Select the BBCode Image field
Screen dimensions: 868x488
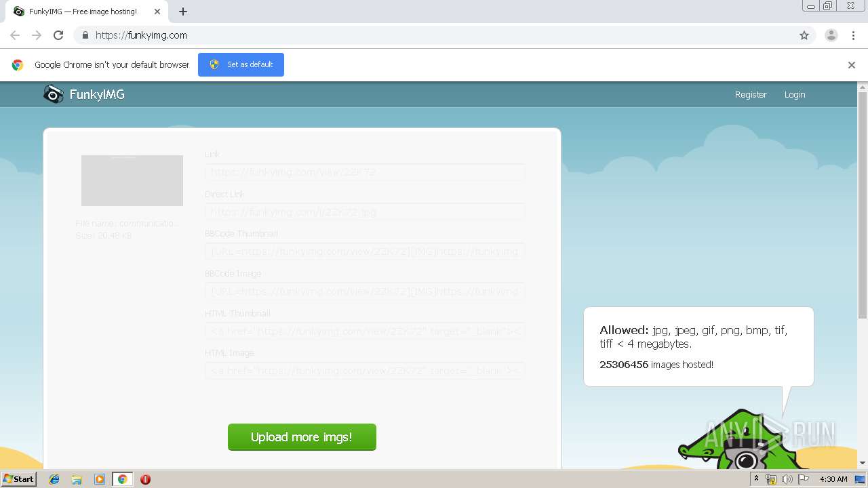365,291
